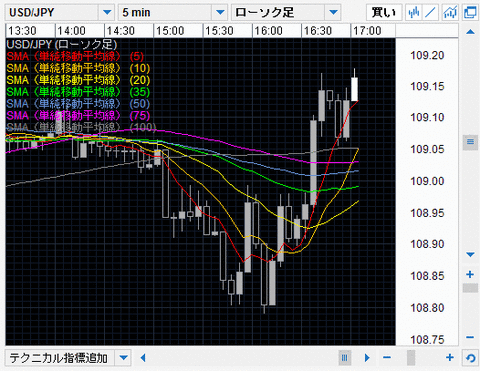This screenshot has width=480, height=371.
Task: Zoom out horizontally with bottom minus
Action: tap(387, 358)
